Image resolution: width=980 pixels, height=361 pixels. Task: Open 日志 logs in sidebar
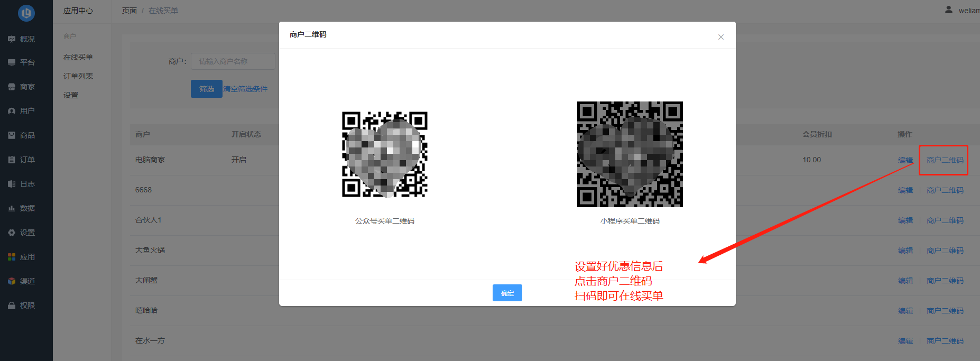(22, 184)
